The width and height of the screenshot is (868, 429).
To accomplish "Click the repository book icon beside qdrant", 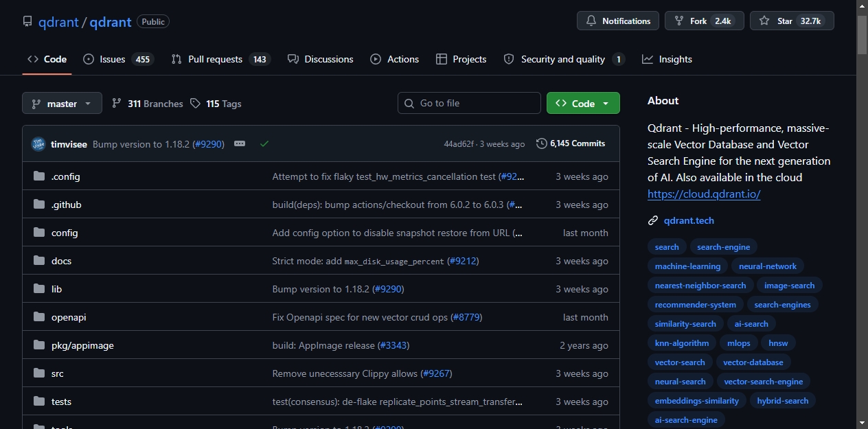I will pyautogui.click(x=27, y=21).
